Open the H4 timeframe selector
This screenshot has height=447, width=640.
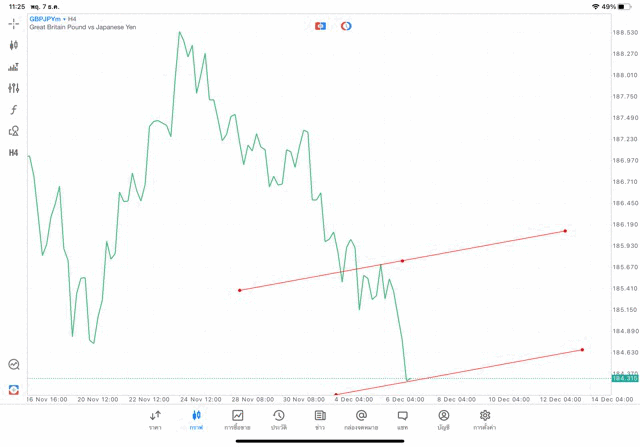tap(14, 153)
